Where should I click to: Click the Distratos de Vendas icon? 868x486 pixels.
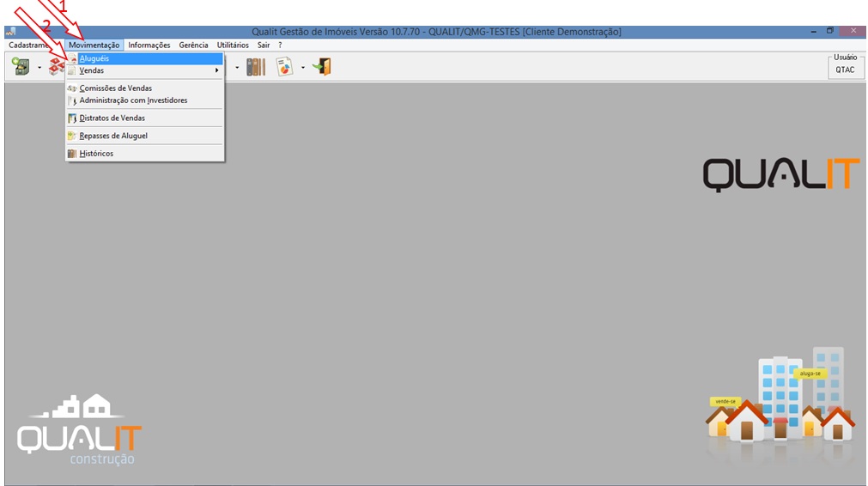pyautogui.click(x=72, y=118)
